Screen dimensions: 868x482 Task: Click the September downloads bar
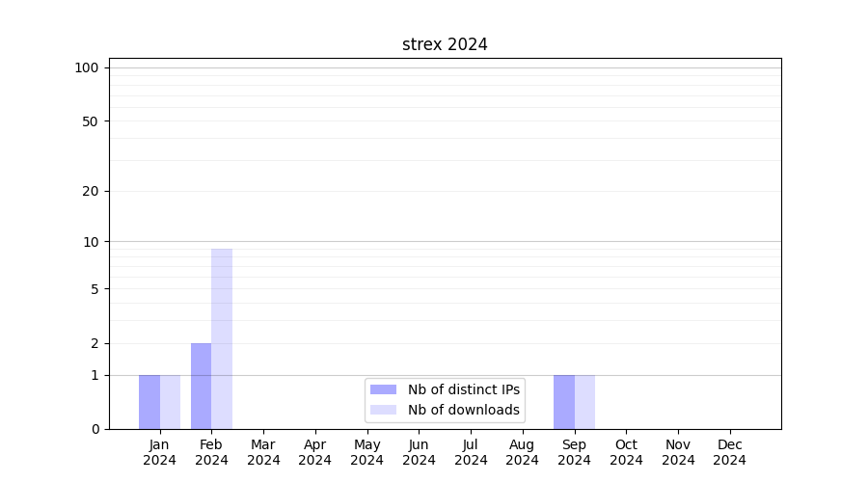584,402
